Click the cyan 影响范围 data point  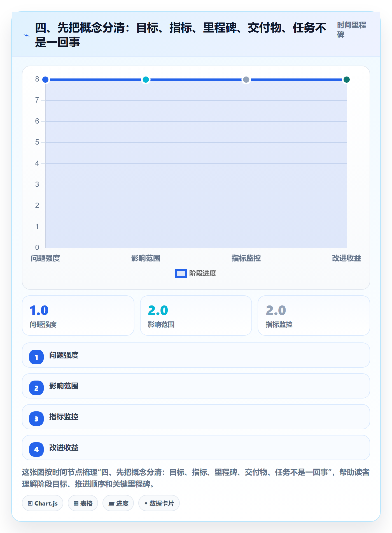pos(146,80)
